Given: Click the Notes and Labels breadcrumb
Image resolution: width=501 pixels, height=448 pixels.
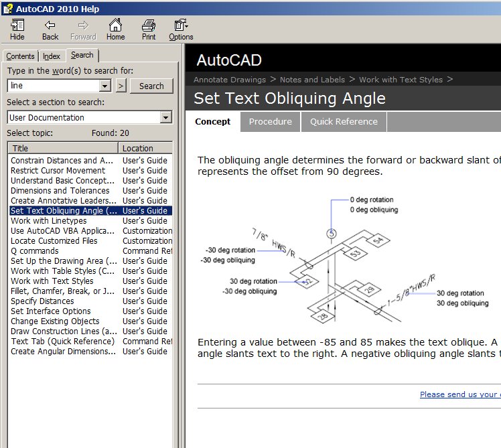Looking at the screenshot, I should [312, 80].
